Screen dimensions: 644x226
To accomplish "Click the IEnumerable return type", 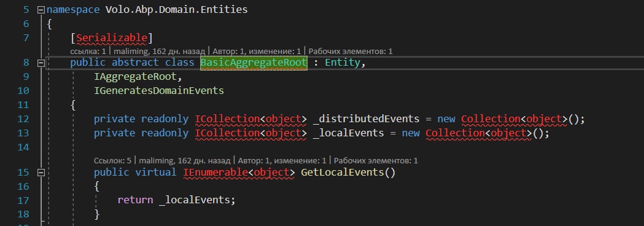I will pos(215,173).
